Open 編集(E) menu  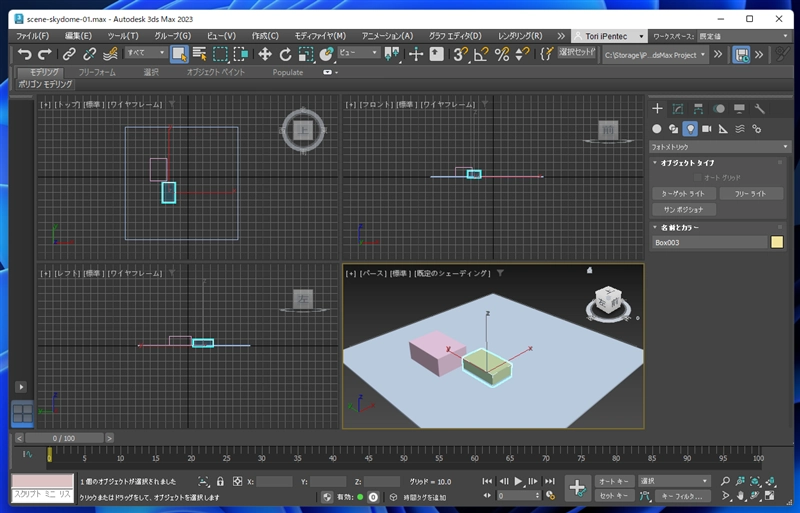coord(78,36)
